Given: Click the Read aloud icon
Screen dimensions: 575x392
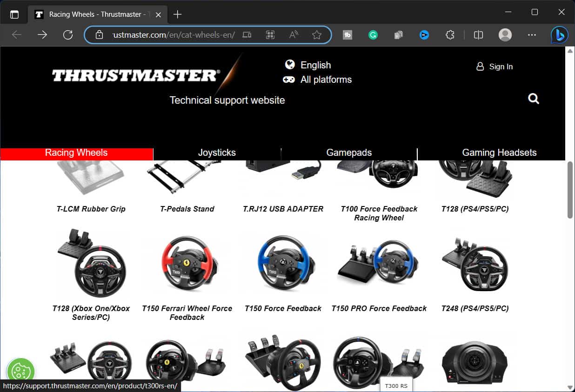Looking at the screenshot, I should coord(293,34).
